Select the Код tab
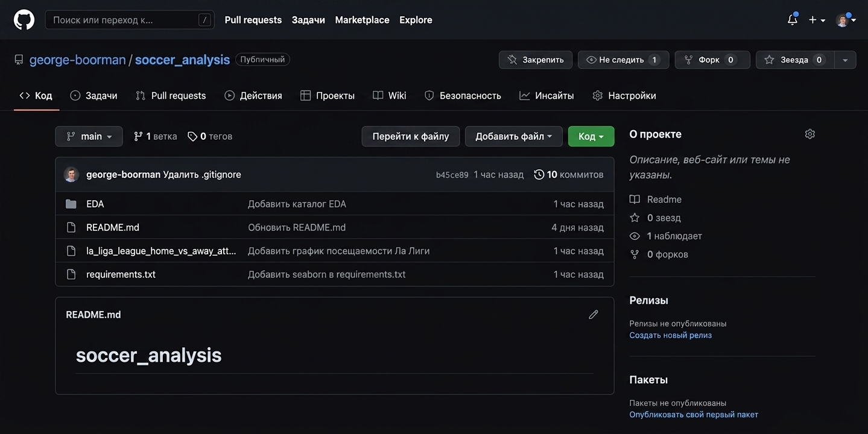Image resolution: width=868 pixels, height=434 pixels. (36, 95)
